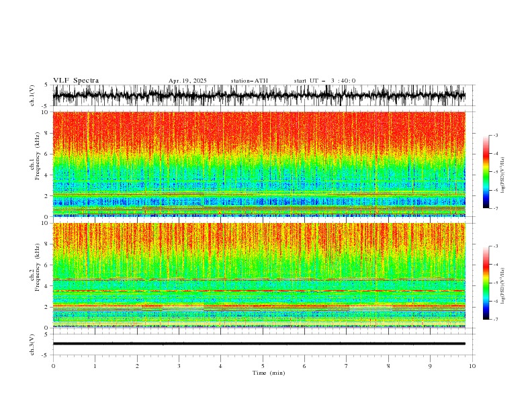The image size is (532, 411).
Task: Click the ch.3(V) axis label
Action: [32, 345]
